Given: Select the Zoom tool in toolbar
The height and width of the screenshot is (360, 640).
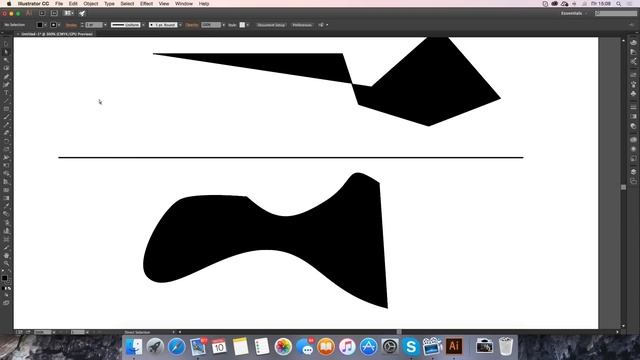Looking at the screenshot, I should 6,264.
